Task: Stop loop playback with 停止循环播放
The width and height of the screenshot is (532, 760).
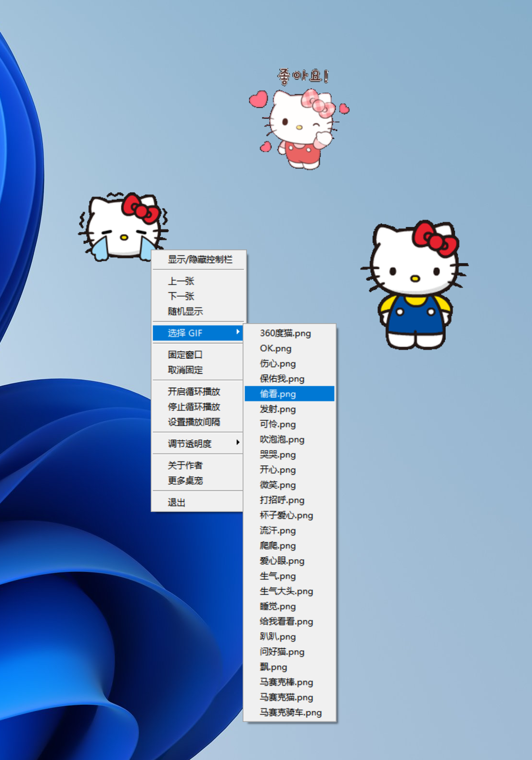Action: 194,407
